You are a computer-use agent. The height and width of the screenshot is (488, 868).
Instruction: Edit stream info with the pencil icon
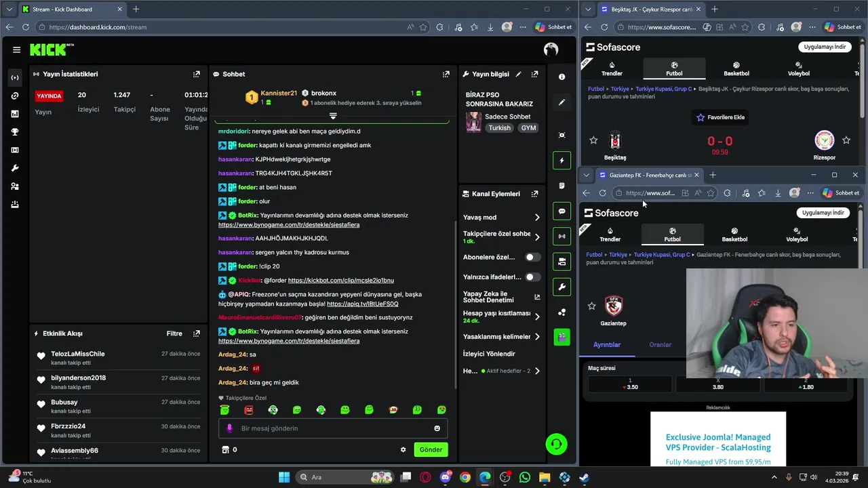coord(519,74)
